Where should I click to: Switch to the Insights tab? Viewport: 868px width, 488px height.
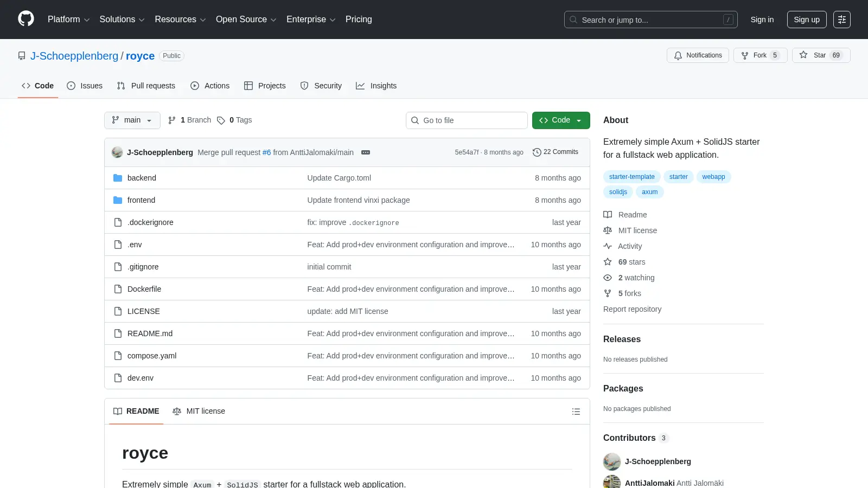tap(376, 86)
